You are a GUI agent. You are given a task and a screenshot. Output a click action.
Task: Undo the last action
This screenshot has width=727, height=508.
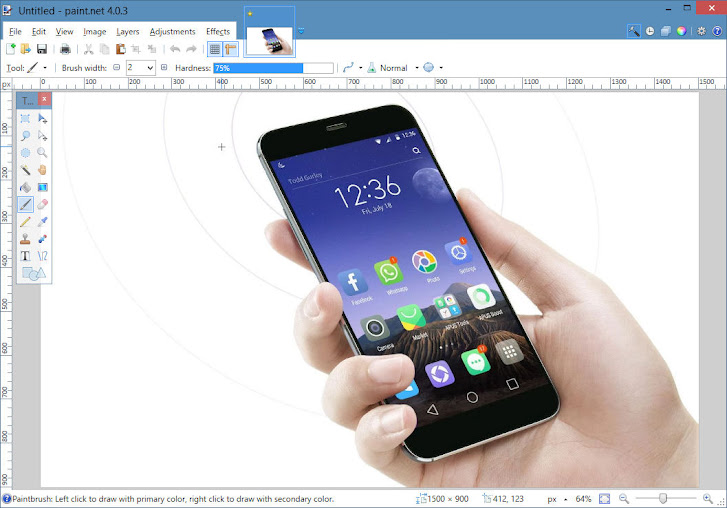175,49
